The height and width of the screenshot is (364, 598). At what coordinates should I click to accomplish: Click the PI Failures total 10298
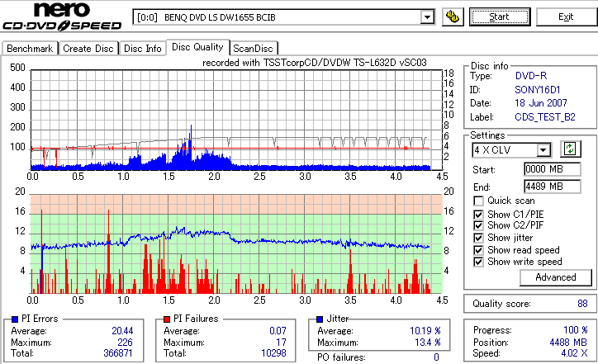point(273,353)
